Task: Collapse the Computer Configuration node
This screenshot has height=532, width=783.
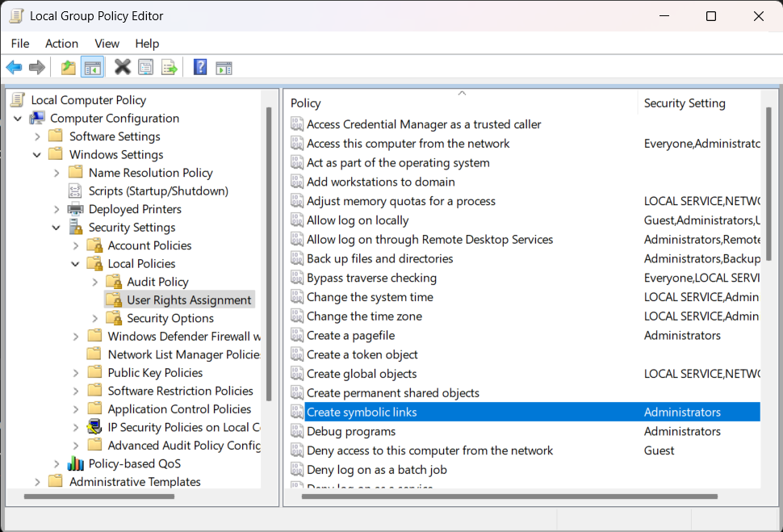Action: pos(18,119)
